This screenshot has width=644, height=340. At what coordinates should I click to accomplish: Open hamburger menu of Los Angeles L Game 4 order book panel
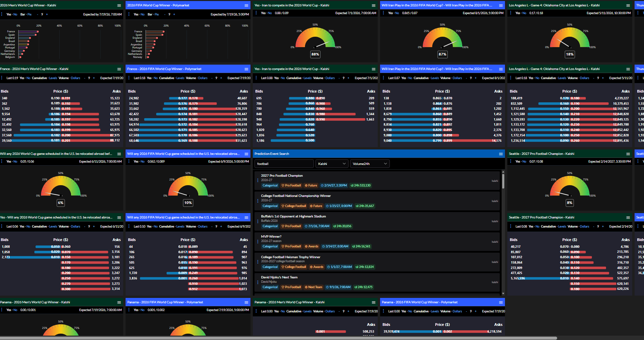coord(628,69)
